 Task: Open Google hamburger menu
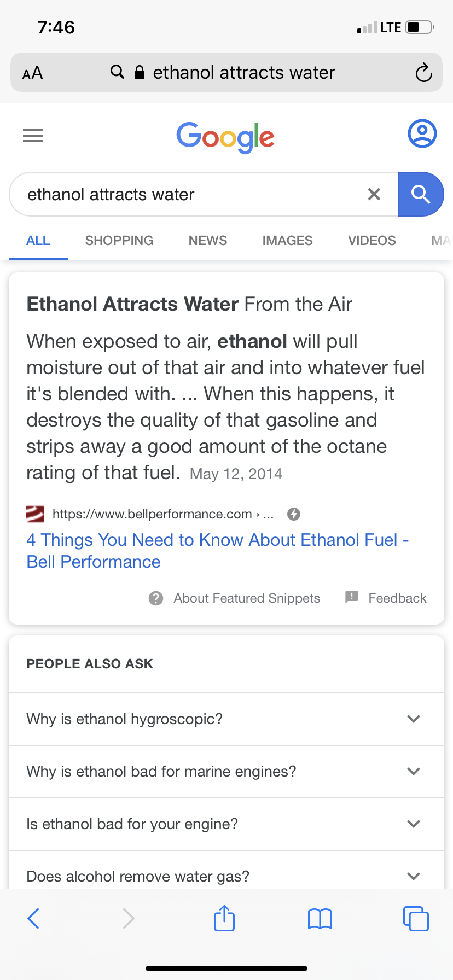click(x=33, y=135)
